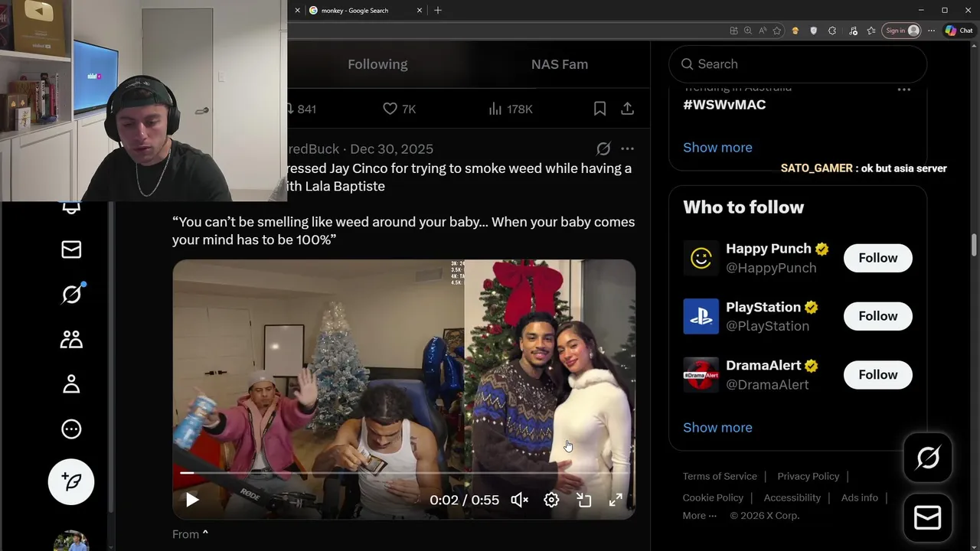The height and width of the screenshot is (551, 980).
Task: Open the #WSWvMAC trending topic
Action: click(724, 105)
